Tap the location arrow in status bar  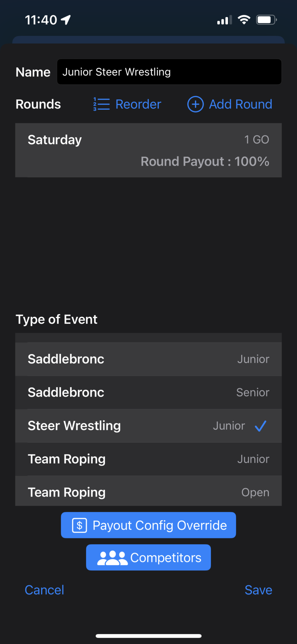point(66,20)
